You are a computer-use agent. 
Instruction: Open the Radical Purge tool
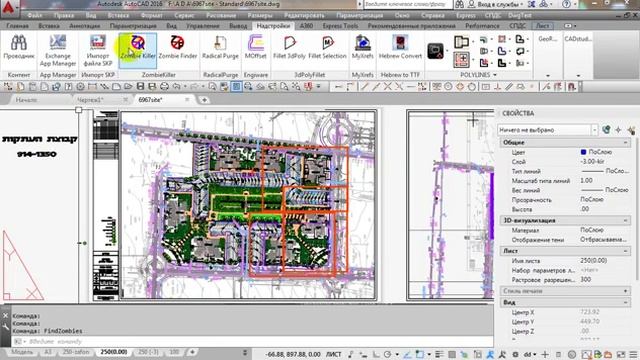pyautogui.click(x=220, y=49)
